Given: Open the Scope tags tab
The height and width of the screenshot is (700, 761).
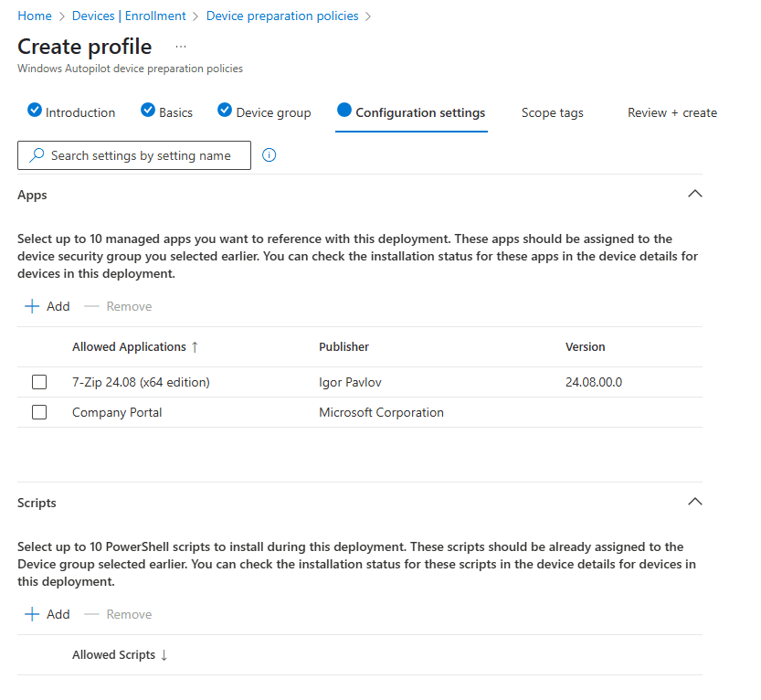Looking at the screenshot, I should click(552, 113).
